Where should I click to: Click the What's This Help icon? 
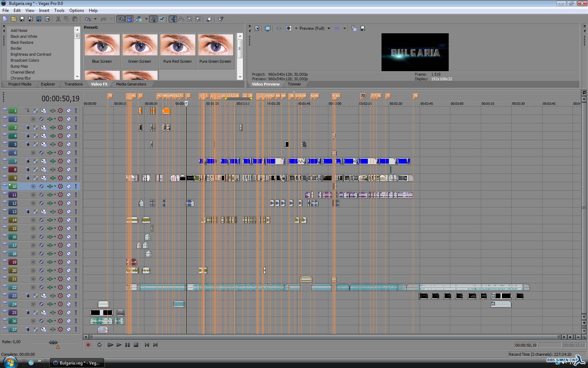tap(221, 19)
